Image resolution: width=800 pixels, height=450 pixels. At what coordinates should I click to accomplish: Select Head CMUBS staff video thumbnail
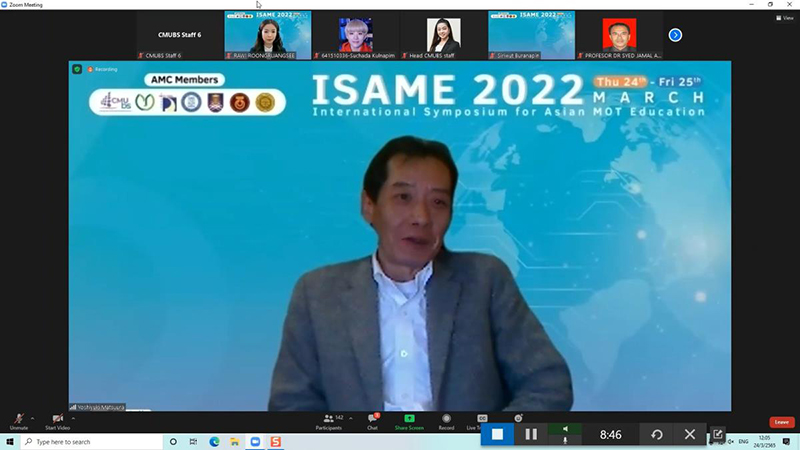click(444, 35)
